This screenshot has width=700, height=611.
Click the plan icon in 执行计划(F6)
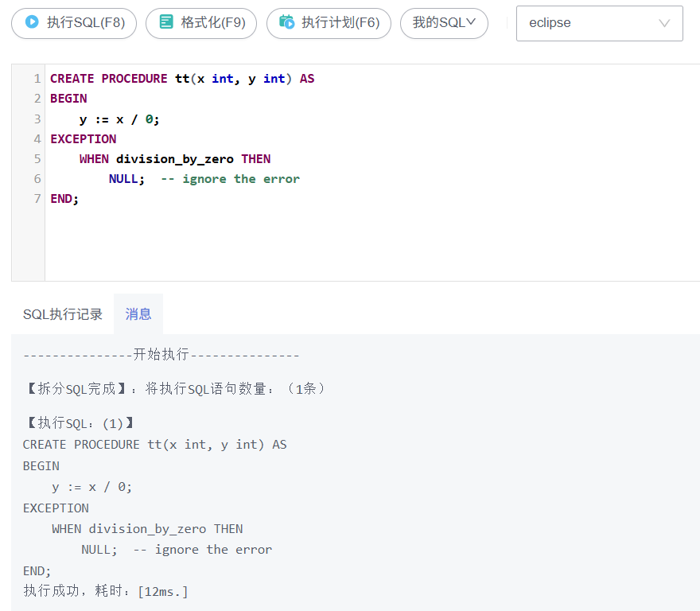[x=286, y=22]
